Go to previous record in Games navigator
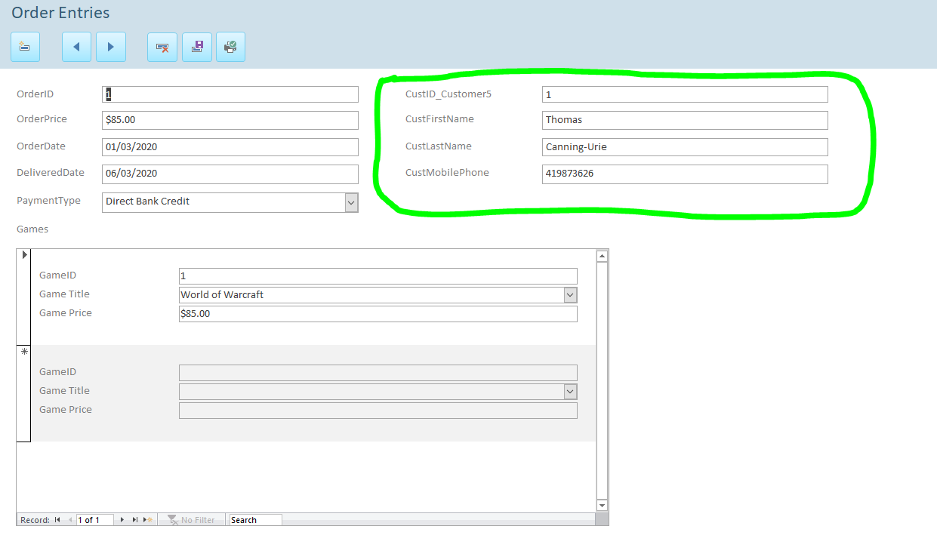 tap(70, 520)
